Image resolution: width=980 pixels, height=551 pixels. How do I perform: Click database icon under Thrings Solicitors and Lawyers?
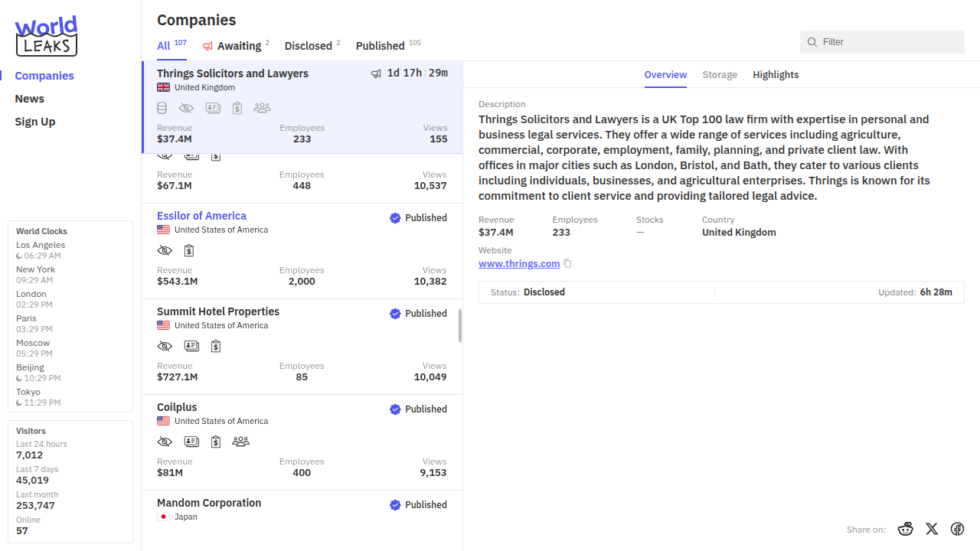point(162,108)
